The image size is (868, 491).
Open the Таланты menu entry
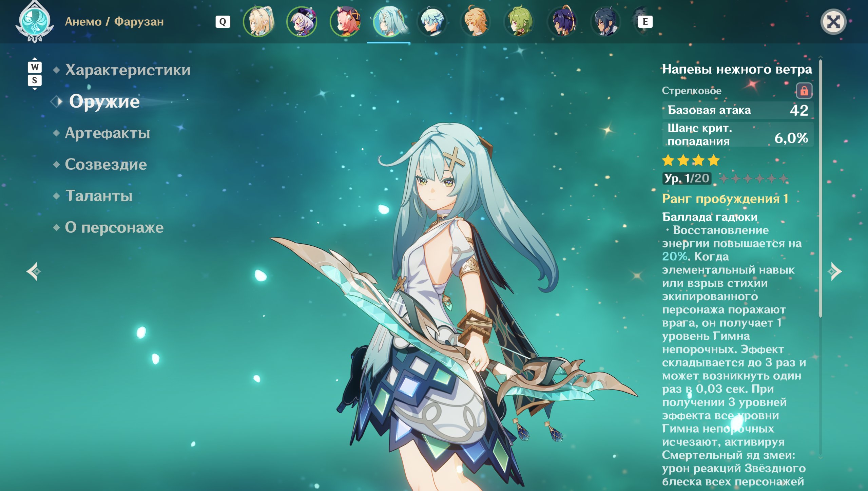coord(99,196)
